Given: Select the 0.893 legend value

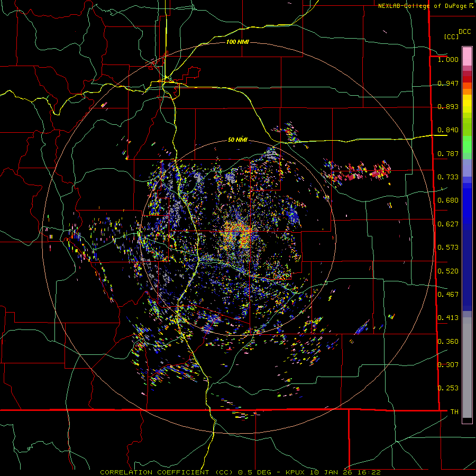Looking at the screenshot, I should 448,106.
